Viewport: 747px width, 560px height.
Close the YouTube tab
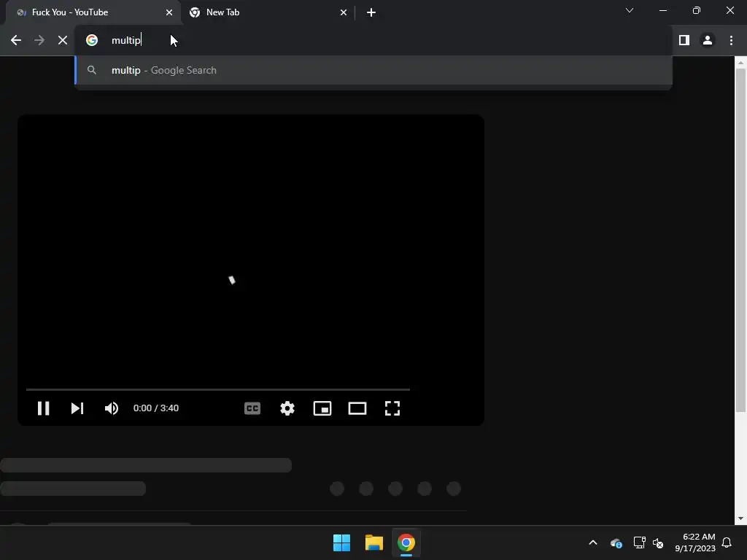169,12
